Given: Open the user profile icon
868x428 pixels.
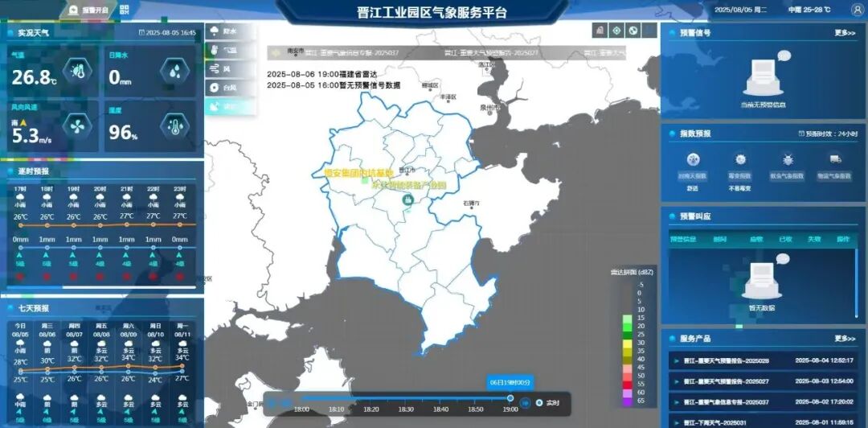Looking at the screenshot, I should pyautogui.click(x=854, y=10).
